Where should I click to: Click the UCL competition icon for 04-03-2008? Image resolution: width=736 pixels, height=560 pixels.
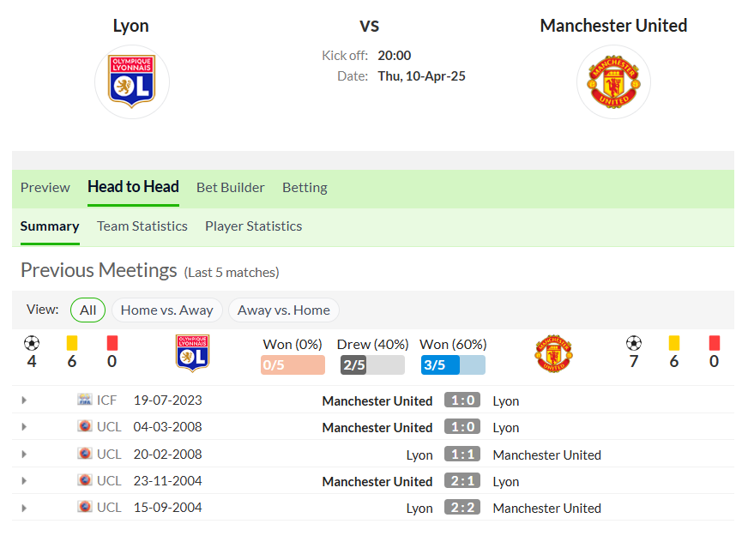click(84, 426)
